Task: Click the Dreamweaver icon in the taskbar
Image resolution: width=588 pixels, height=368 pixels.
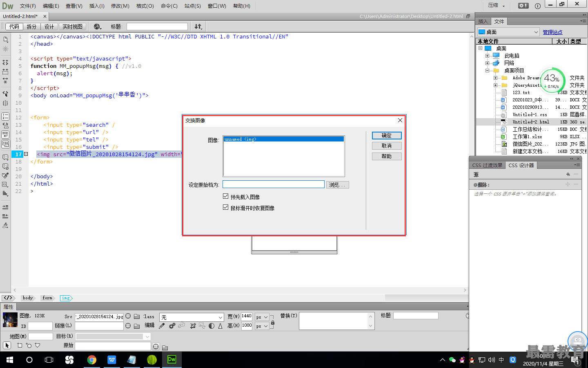Action: tap(172, 359)
